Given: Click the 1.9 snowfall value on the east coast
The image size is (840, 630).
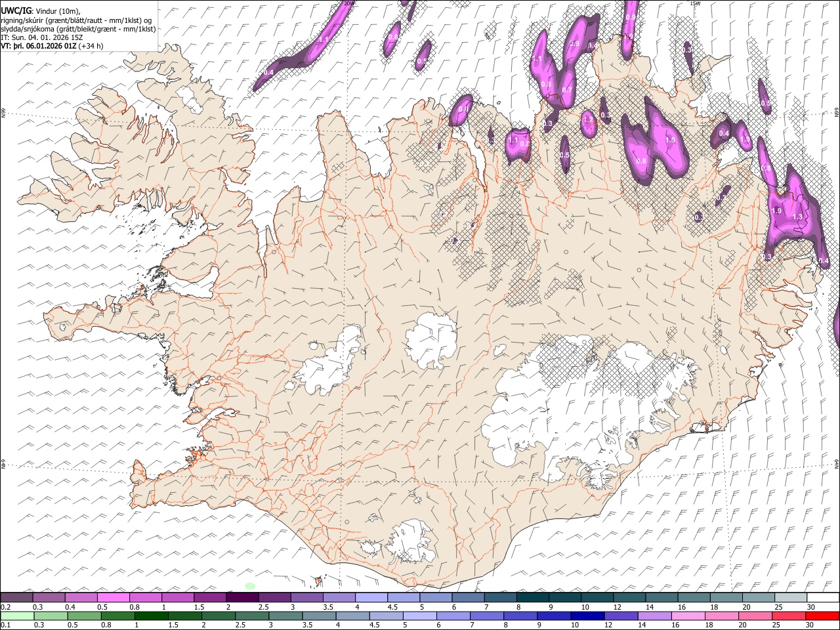Looking at the screenshot, I should [x=777, y=211].
